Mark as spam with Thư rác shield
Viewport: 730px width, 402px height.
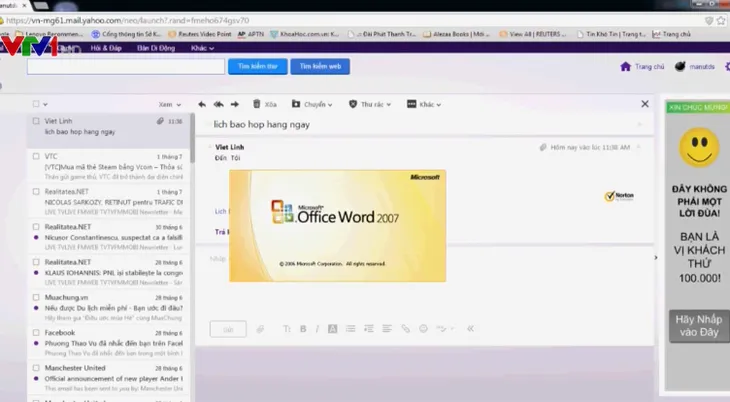coord(353,104)
